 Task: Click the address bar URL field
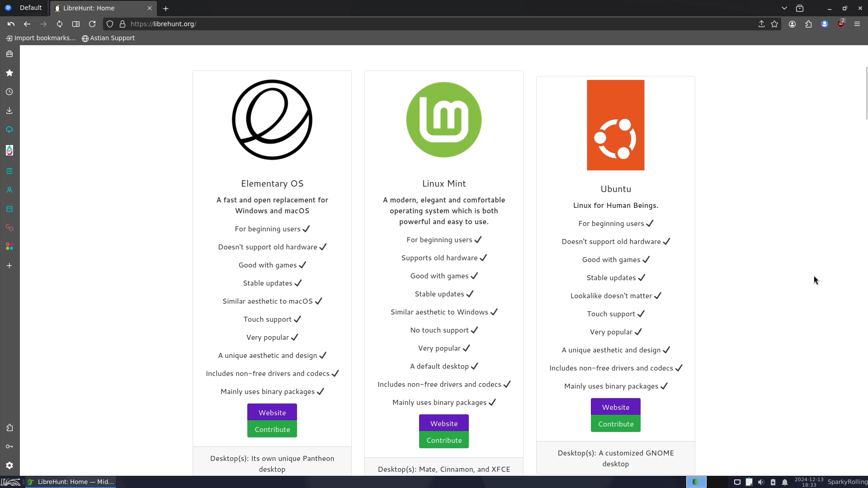click(x=407, y=24)
